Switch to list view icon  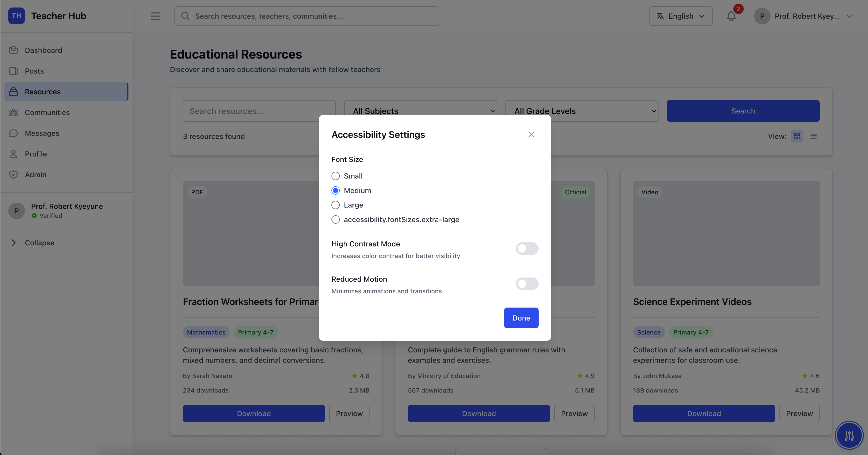tap(813, 136)
